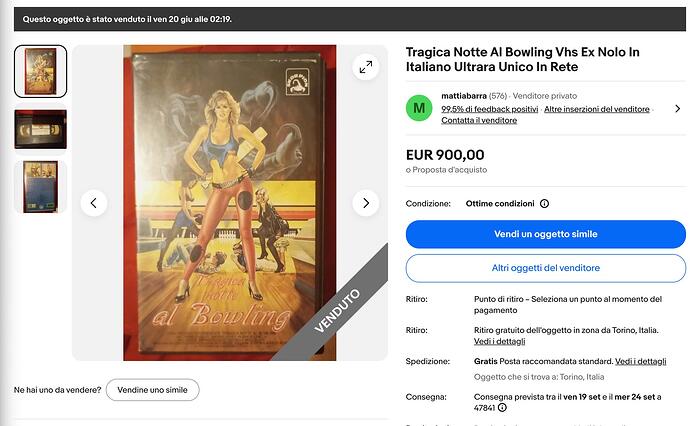Open Vedi i dettagli under Ritiro

tap(499, 342)
